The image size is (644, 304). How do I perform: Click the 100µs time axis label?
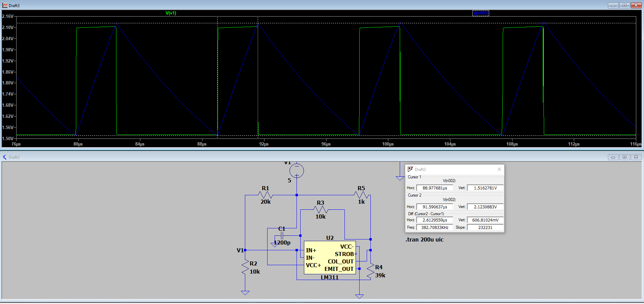(388, 144)
